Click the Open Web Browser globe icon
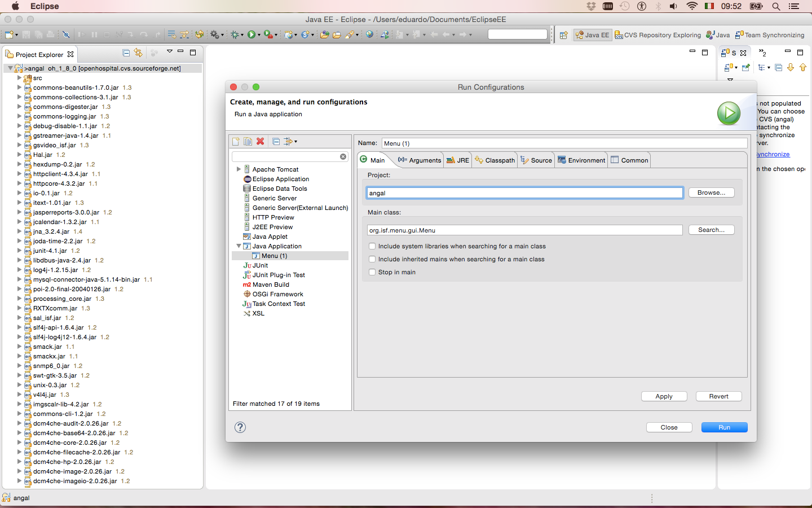Screen dimensions: 812x508 click(x=369, y=34)
